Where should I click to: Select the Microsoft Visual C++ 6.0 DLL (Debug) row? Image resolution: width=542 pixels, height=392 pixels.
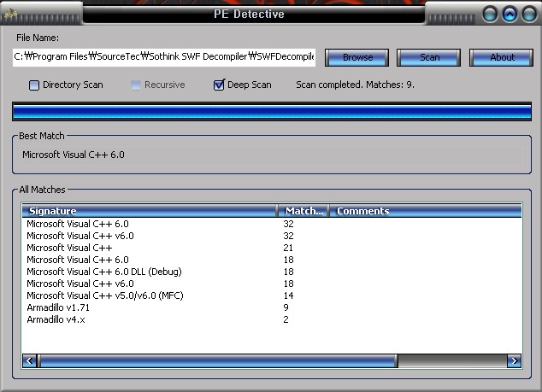pyautogui.click(x=272, y=272)
